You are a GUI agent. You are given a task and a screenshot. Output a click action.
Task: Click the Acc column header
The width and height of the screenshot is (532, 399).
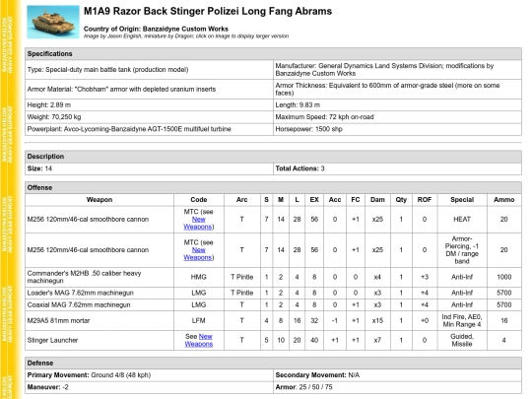[x=335, y=200]
